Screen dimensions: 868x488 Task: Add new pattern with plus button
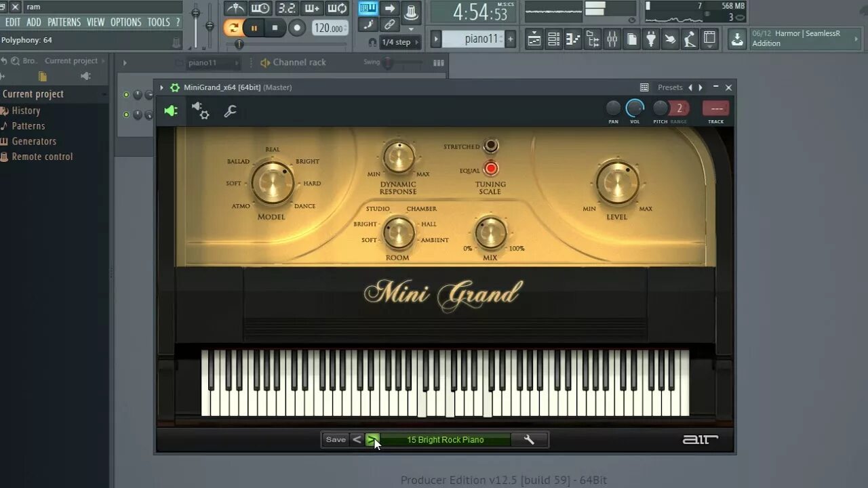click(511, 39)
